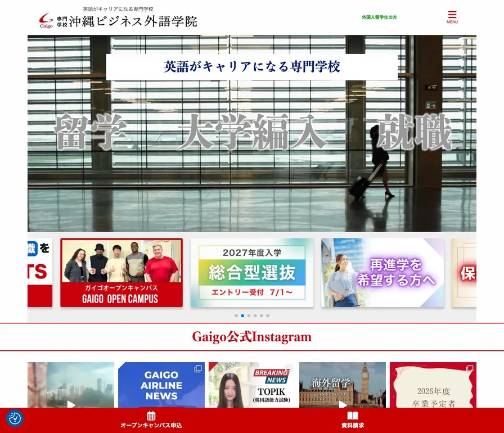The height and width of the screenshot is (433, 504).
Task: Click the multi-image icon on 2026年度 post
Action: point(470,368)
